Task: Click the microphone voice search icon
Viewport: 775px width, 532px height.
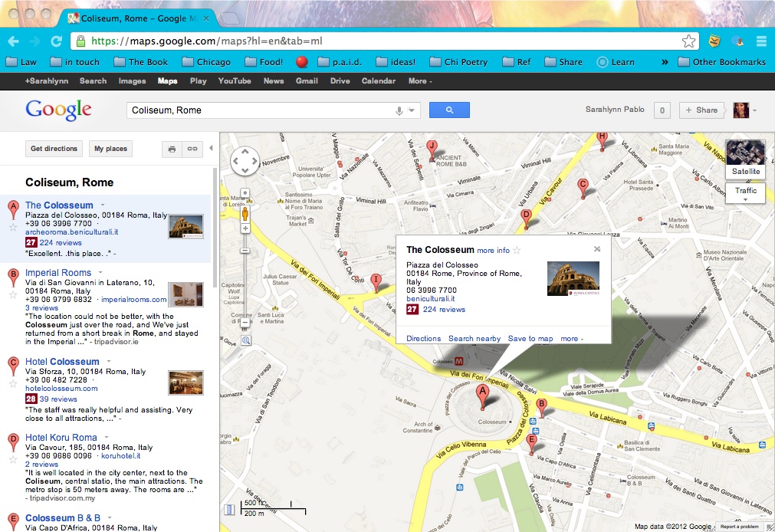Action: click(x=399, y=110)
